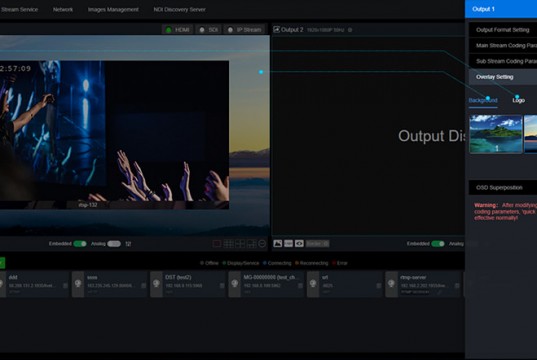Click small right-side icon on DST (test2) card
This screenshot has height=360, width=537.
(222, 286)
